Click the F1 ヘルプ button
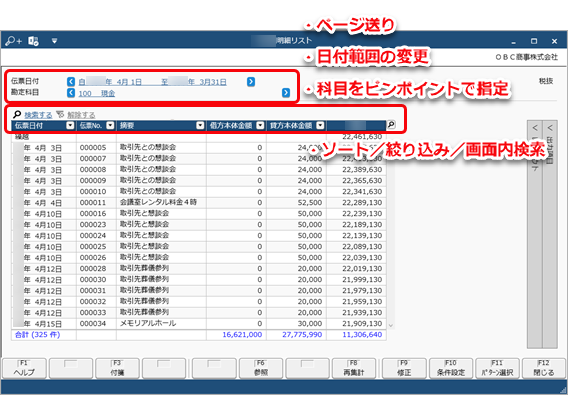The image size is (568, 395). [x=24, y=368]
